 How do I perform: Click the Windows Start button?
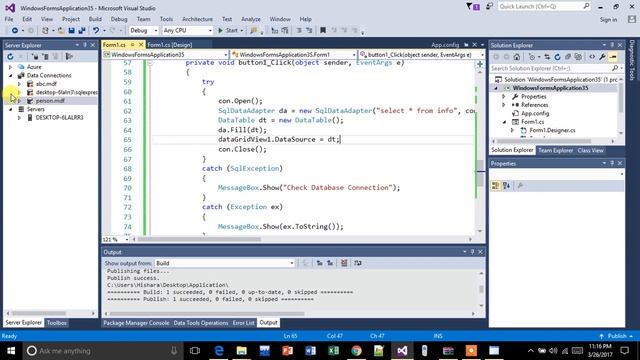tap(11, 351)
